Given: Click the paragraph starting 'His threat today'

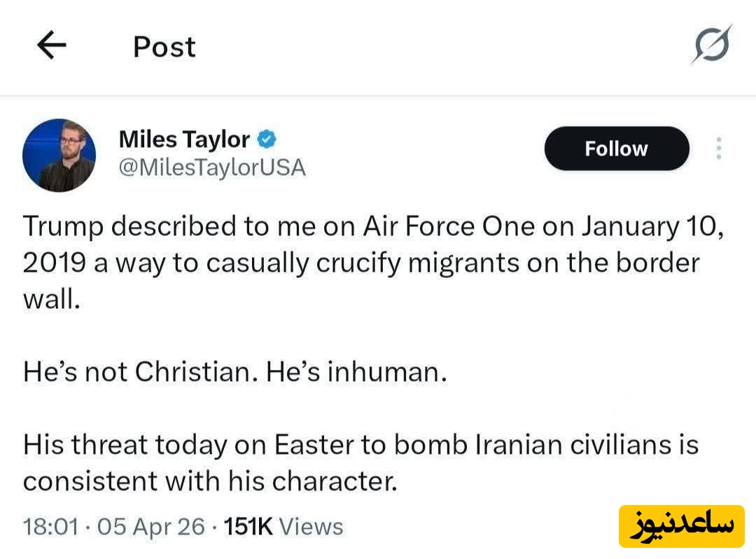Looking at the screenshot, I should click(x=360, y=462).
